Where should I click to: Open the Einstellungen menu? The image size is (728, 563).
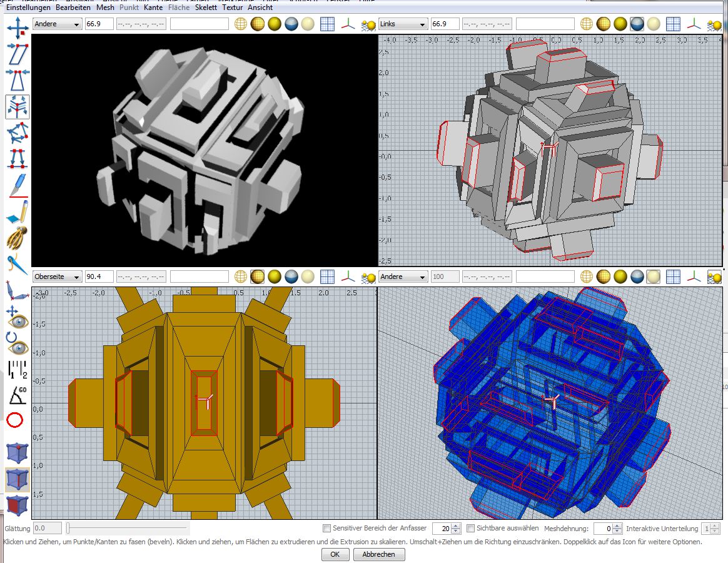28,8
